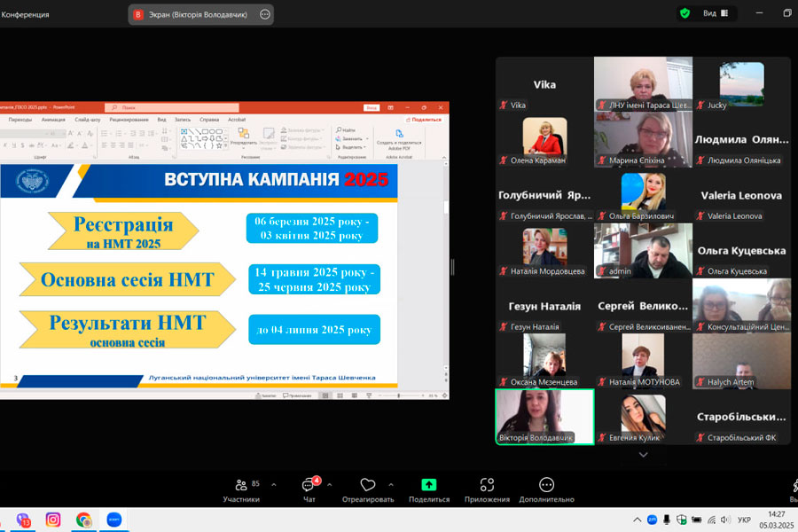Show hidden icons in the system tray
Image resolution: width=798 pixels, height=532 pixels.
[x=637, y=520]
